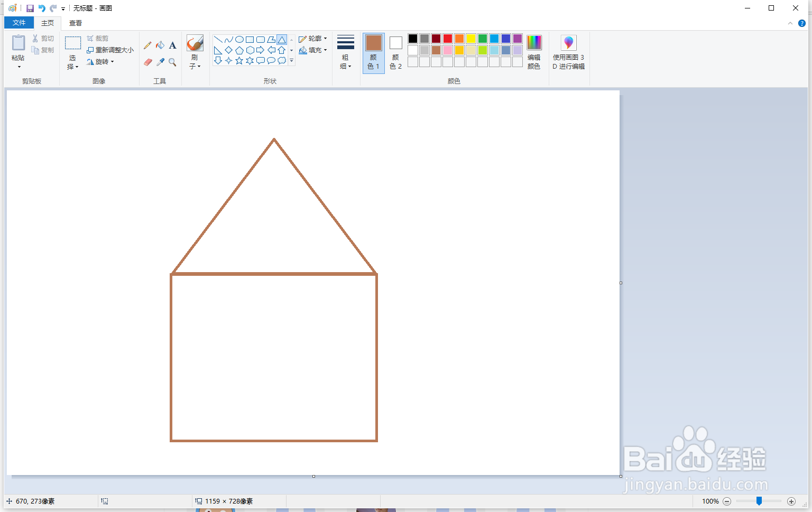Choose the Oval callout shape

tap(271, 61)
